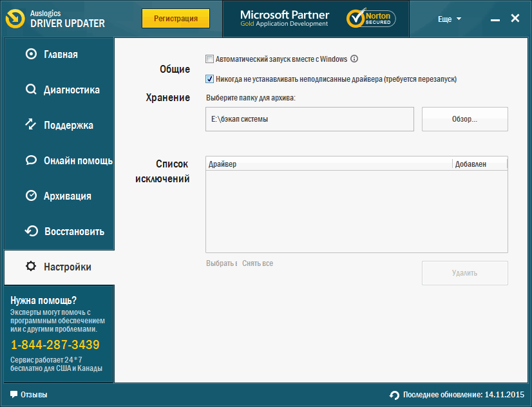Click the Главная target icon in sidebar
Image resolution: width=532 pixels, height=407 pixels.
tap(30, 54)
